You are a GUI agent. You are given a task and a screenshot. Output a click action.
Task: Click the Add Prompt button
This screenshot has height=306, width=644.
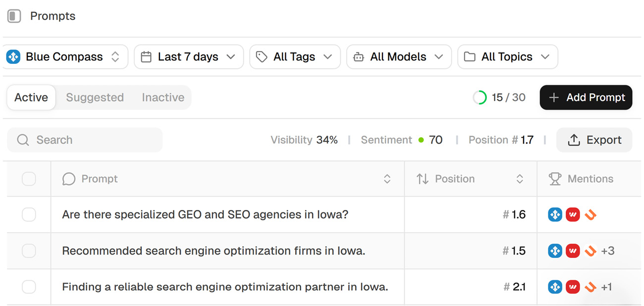tap(586, 98)
